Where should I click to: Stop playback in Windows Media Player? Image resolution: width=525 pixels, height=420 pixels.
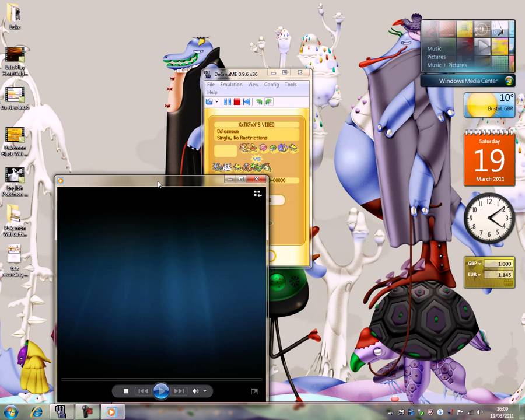[126, 391]
